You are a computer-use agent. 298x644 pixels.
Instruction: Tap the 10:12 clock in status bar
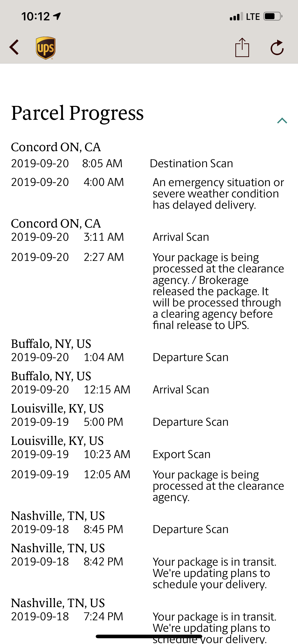(36, 17)
